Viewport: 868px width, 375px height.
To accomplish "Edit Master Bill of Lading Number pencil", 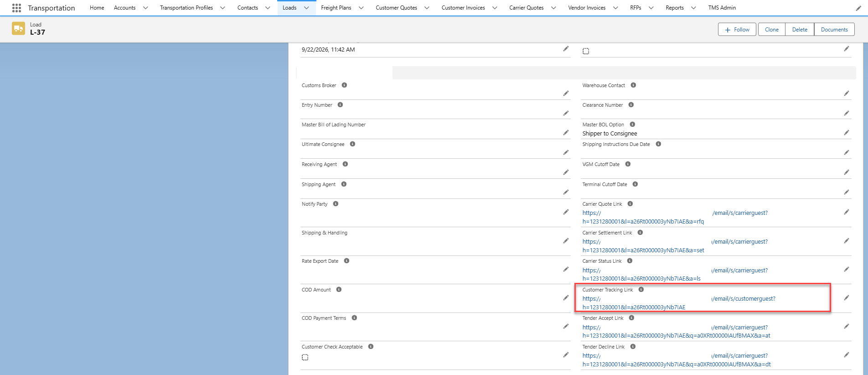I will click(566, 133).
